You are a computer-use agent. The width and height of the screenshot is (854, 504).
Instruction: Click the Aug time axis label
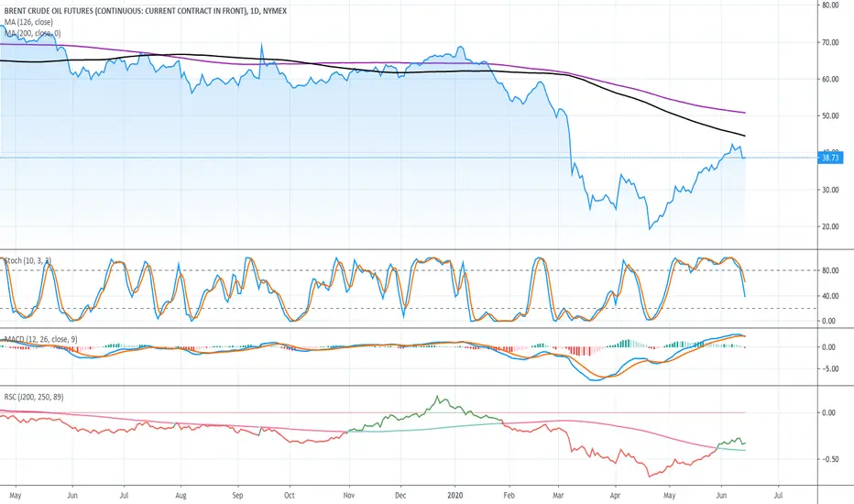(181, 495)
